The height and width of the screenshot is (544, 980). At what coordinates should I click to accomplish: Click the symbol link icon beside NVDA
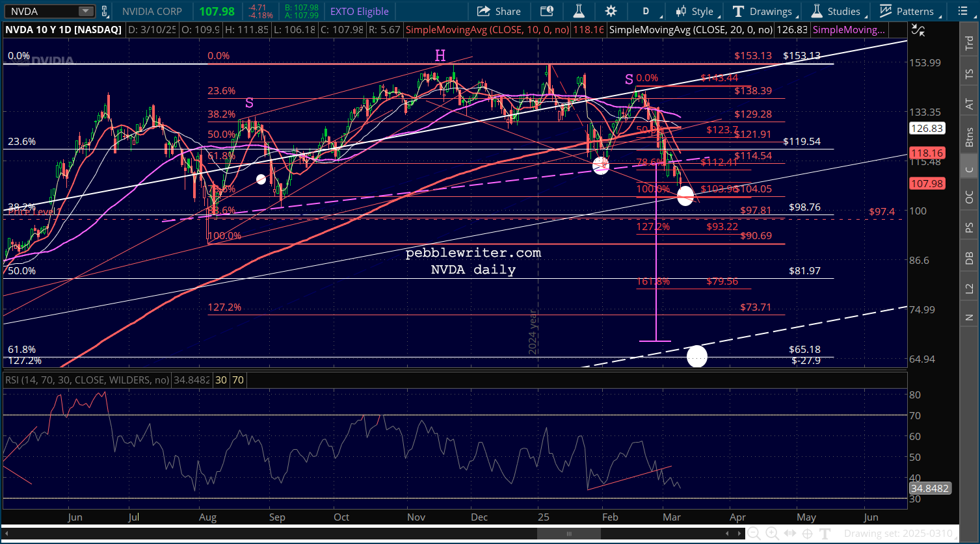pos(105,11)
